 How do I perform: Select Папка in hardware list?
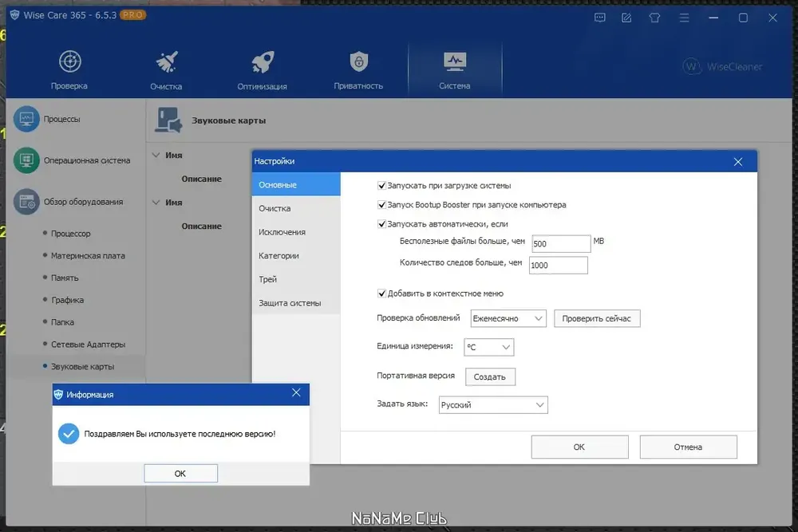pos(62,322)
